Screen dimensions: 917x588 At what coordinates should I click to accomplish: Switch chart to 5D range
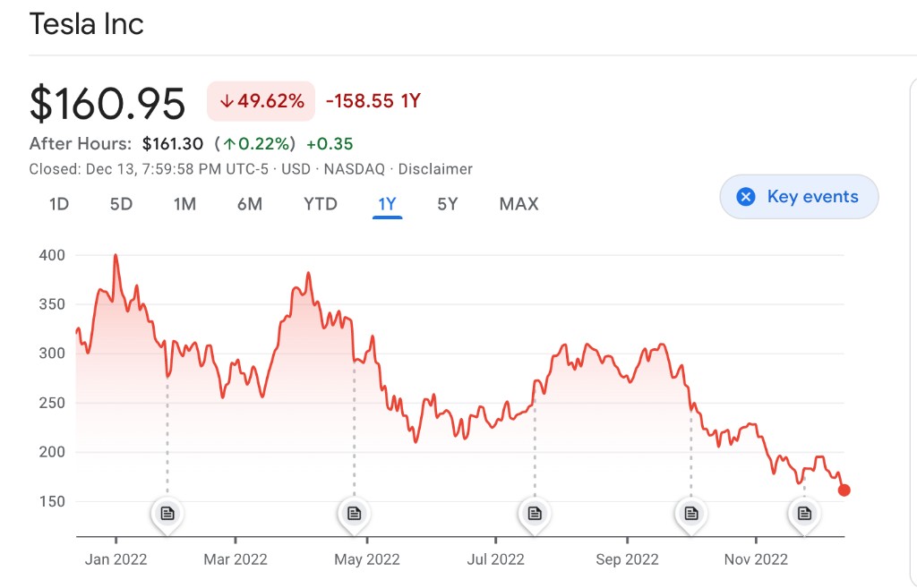click(121, 204)
